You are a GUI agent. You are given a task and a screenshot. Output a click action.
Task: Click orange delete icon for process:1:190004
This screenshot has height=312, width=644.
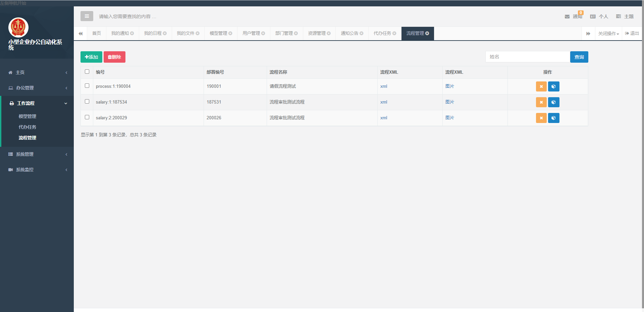[x=541, y=86]
